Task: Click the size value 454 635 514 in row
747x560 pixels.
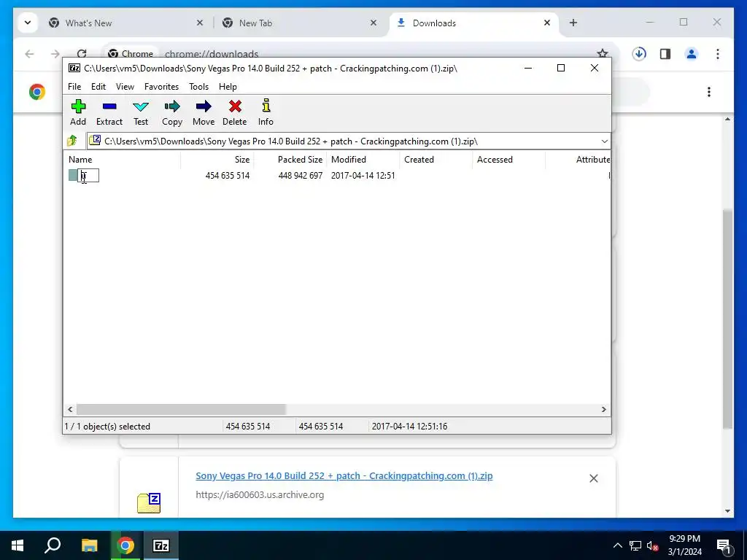Action: (228, 176)
